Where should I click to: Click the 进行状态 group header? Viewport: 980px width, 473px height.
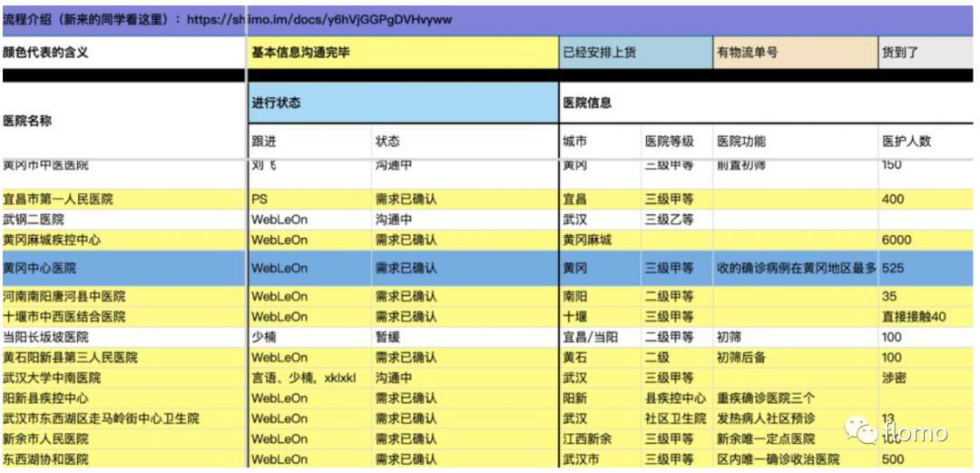(x=403, y=103)
